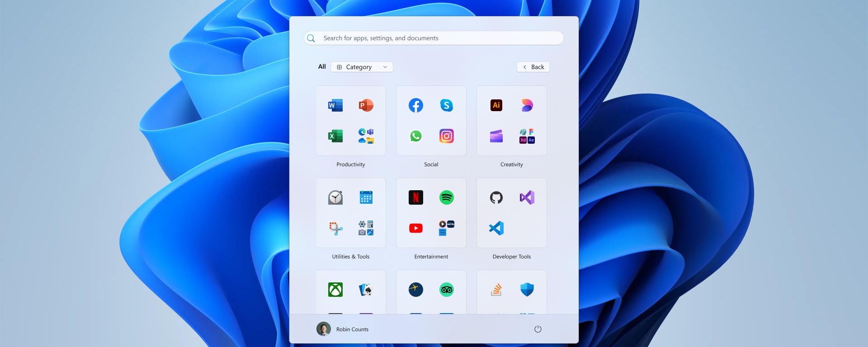Viewport: 868px width, 347px height.
Task: Launch Skype
Action: pyautogui.click(x=447, y=105)
